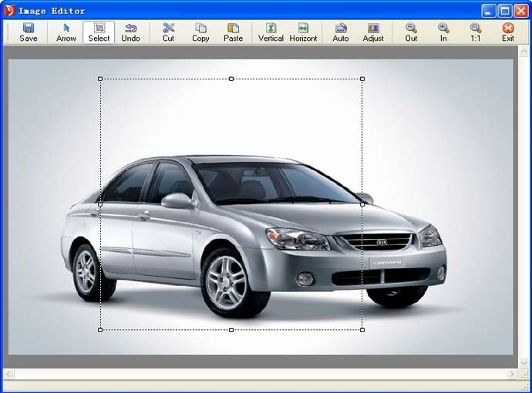Click the Save toolbar icon
Image resolution: width=532 pixels, height=393 pixels.
pos(29,32)
